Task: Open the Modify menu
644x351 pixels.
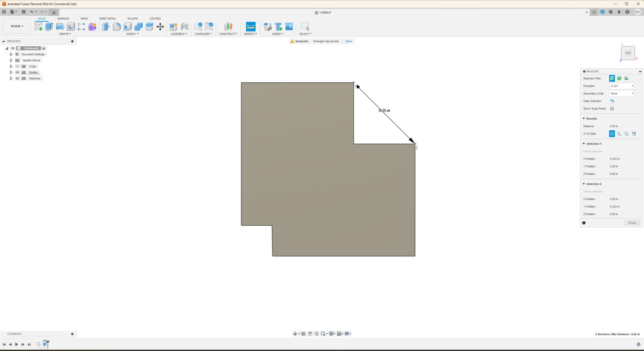Action: pos(132,34)
